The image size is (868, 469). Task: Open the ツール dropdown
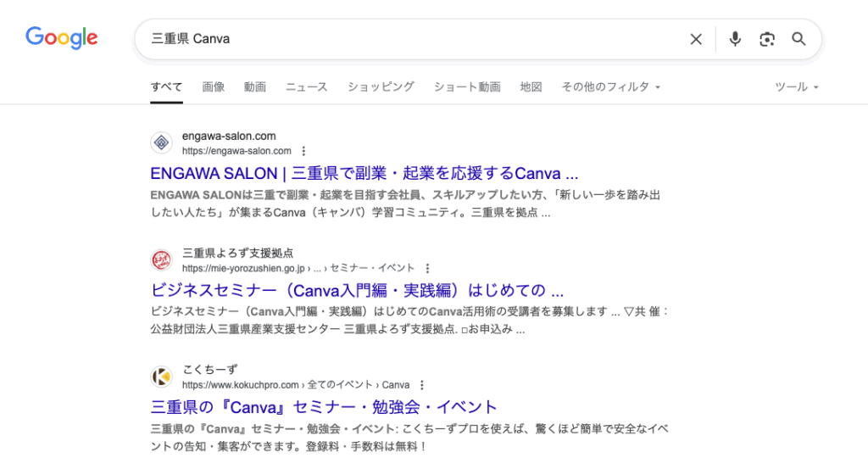tap(796, 87)
